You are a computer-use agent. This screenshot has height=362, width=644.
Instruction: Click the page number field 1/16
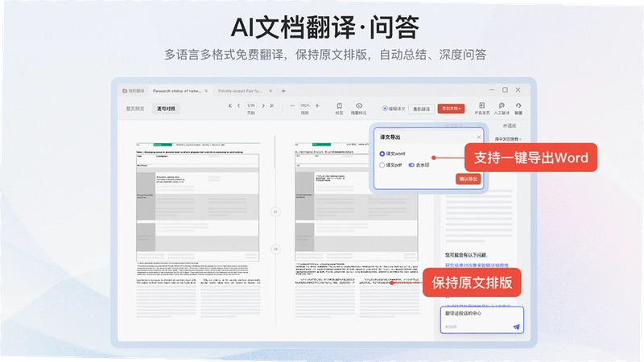coord(251,105)
